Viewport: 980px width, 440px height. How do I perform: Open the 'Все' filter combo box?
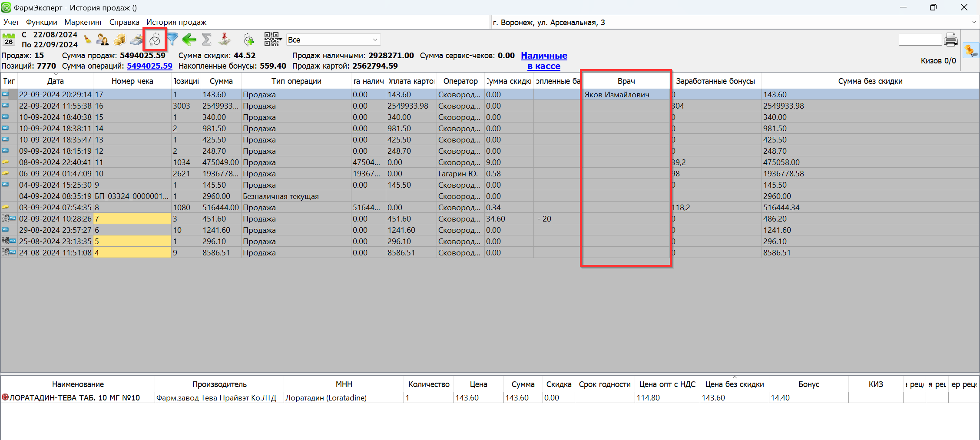333,40
